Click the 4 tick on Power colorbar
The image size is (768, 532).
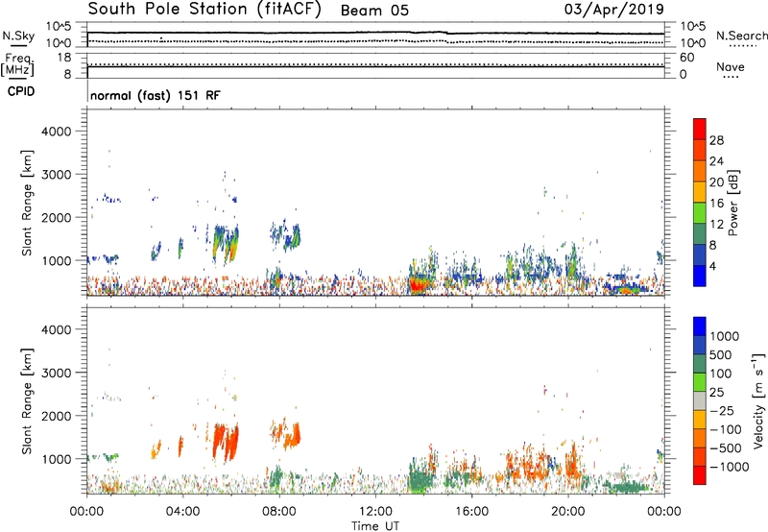(x=713, y=266)
